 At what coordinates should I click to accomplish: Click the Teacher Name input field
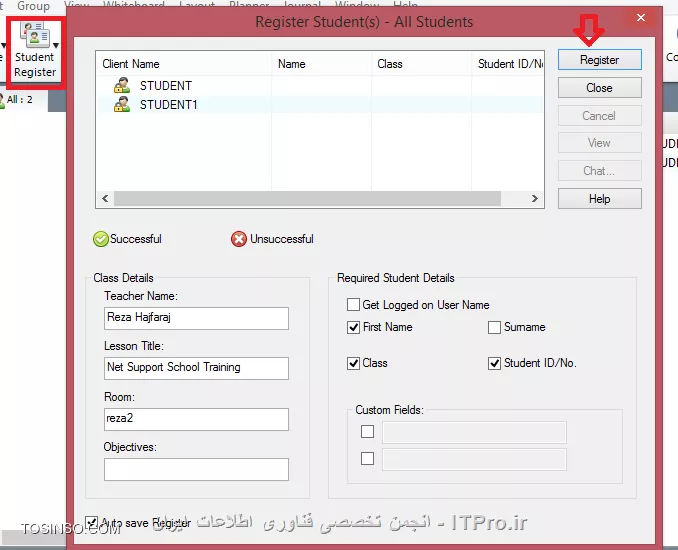(196, 318)
